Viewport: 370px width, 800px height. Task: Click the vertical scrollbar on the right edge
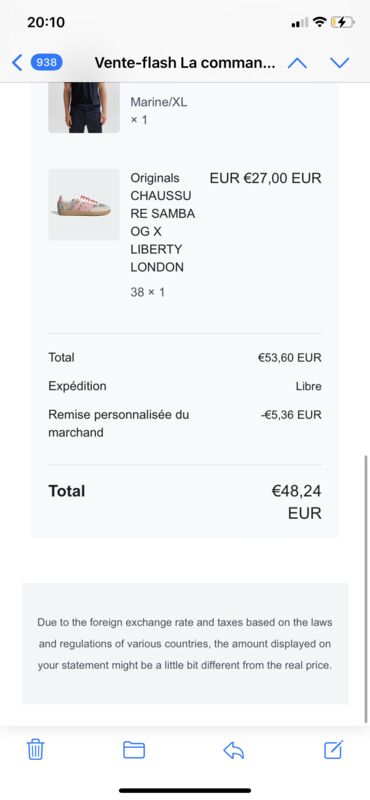(366, 589)
